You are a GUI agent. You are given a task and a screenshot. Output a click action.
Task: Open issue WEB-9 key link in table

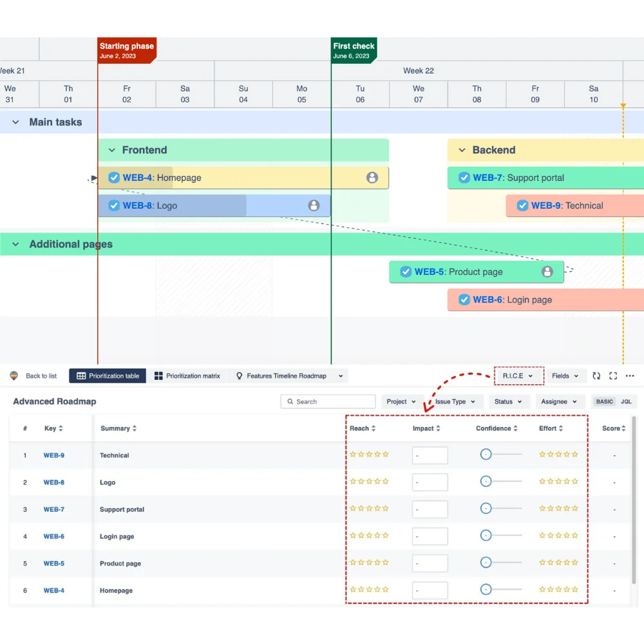[54, 455]
